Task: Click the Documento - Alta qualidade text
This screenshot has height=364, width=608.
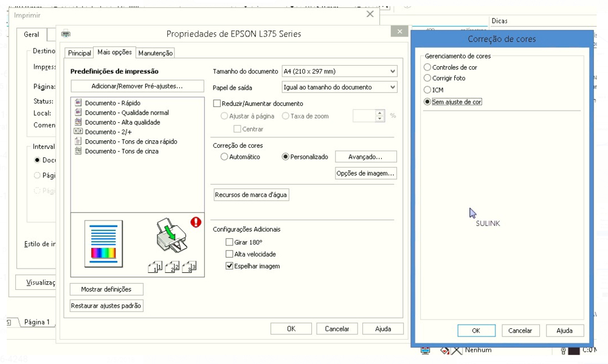Action: tap(123, 122)
